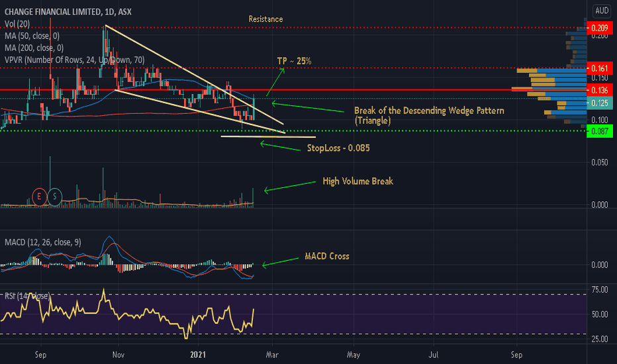Click the May label on time axis
Image resolution: width=617 pixels, height=364 pixels.
[x=354, y=355]
